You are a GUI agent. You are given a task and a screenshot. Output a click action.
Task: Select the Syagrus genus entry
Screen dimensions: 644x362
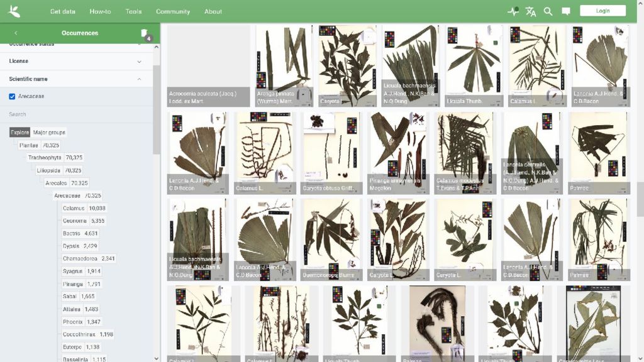(x=73, y=271)
